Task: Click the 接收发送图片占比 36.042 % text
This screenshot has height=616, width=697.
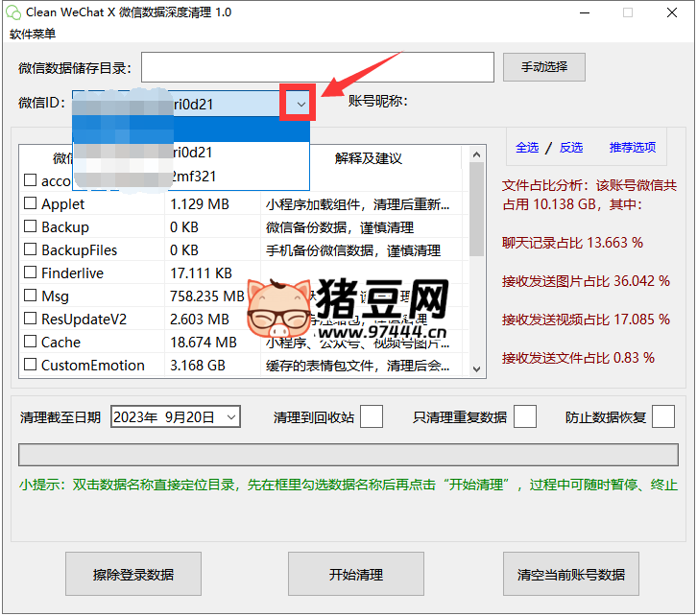Action: point(586,281)
